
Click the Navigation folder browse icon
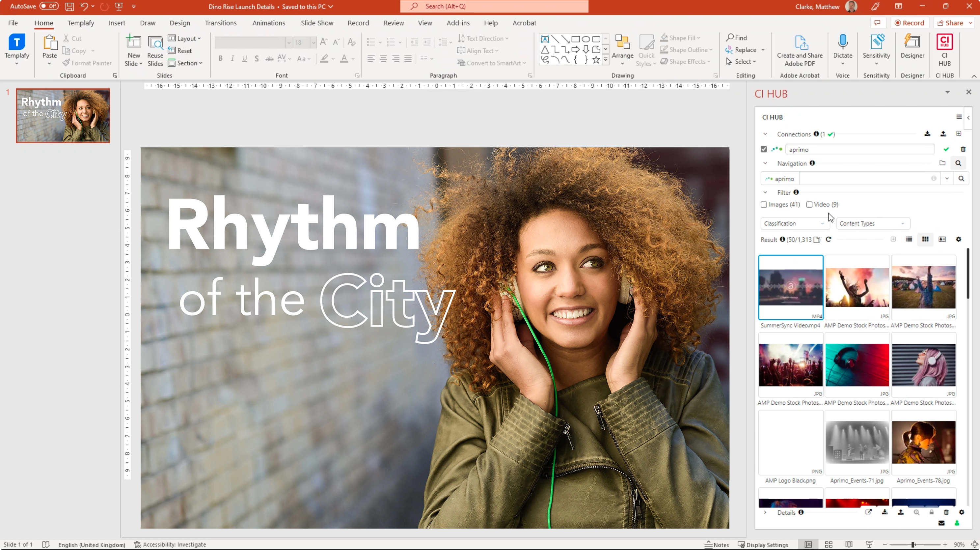pos(942,163)
